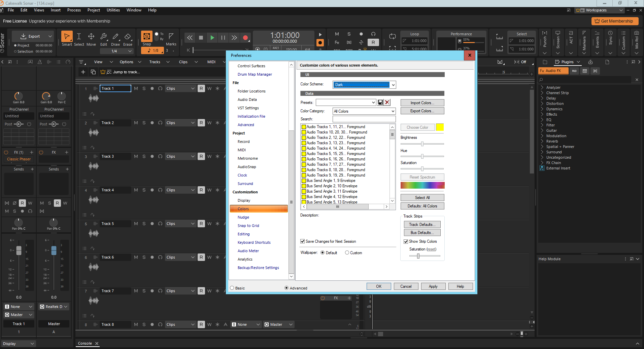Open the Process menu
The image size is (644, 349).
74,10
